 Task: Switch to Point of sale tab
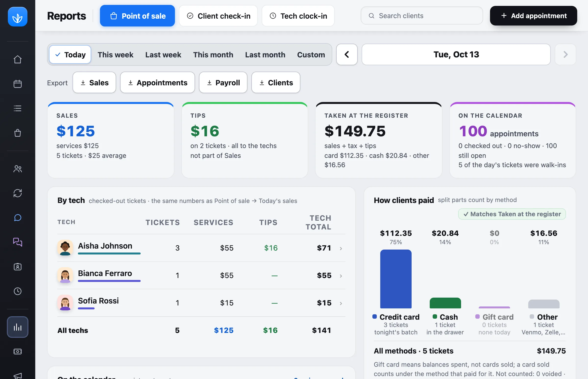[x=137, y=16]
